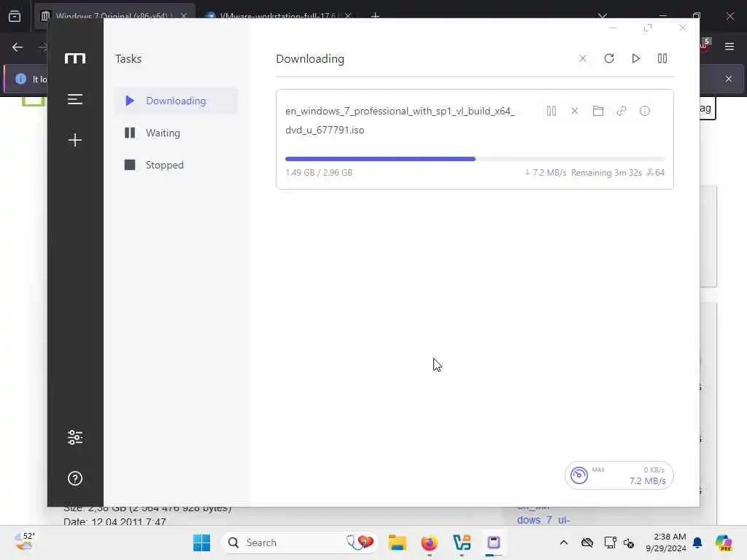This screenshot has width=747, height=560.
Task: Pause all tasks with header pause icon
Action: 662,58
